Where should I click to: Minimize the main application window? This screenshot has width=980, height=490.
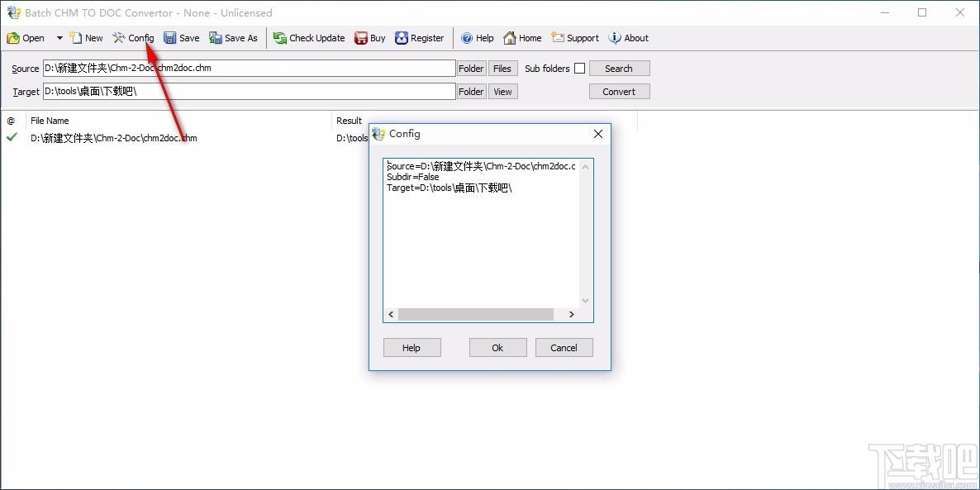pos(884,12)
